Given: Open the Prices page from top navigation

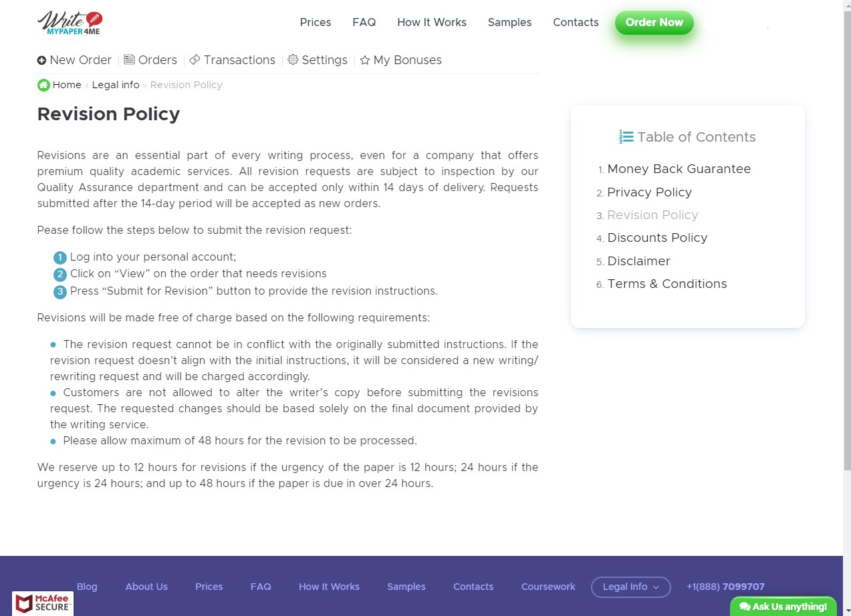Looking at the screenshot, I should pos(316,22).
